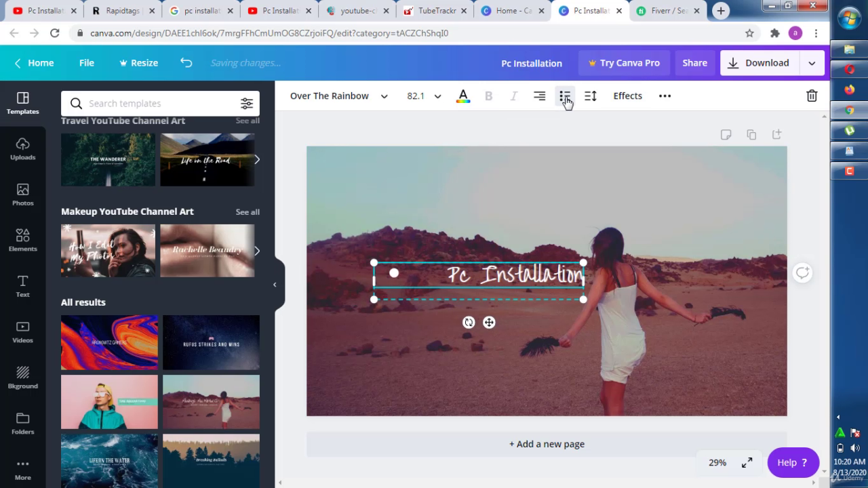Toggle bulleted list formatting

565,96
